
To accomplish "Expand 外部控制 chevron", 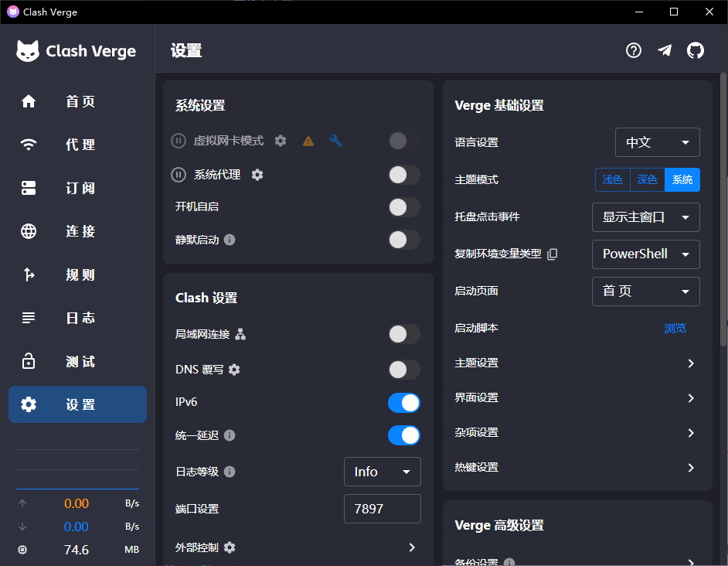I will click(x=412, y=547).
